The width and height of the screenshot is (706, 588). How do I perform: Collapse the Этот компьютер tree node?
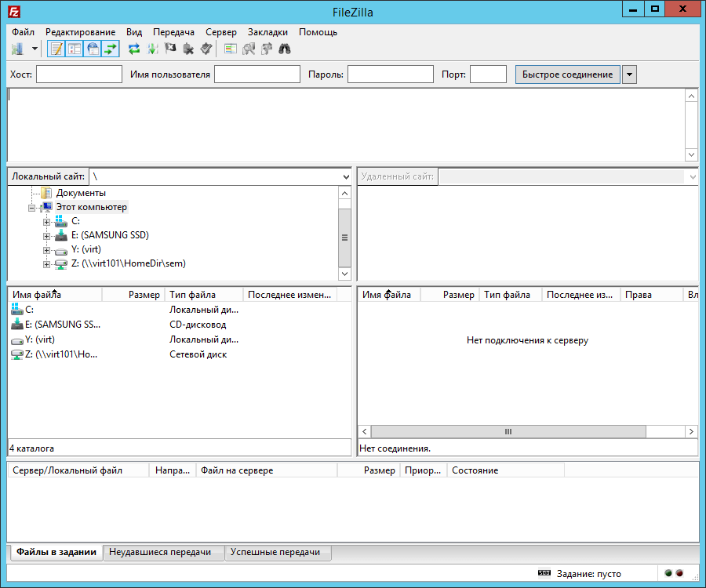31,208
